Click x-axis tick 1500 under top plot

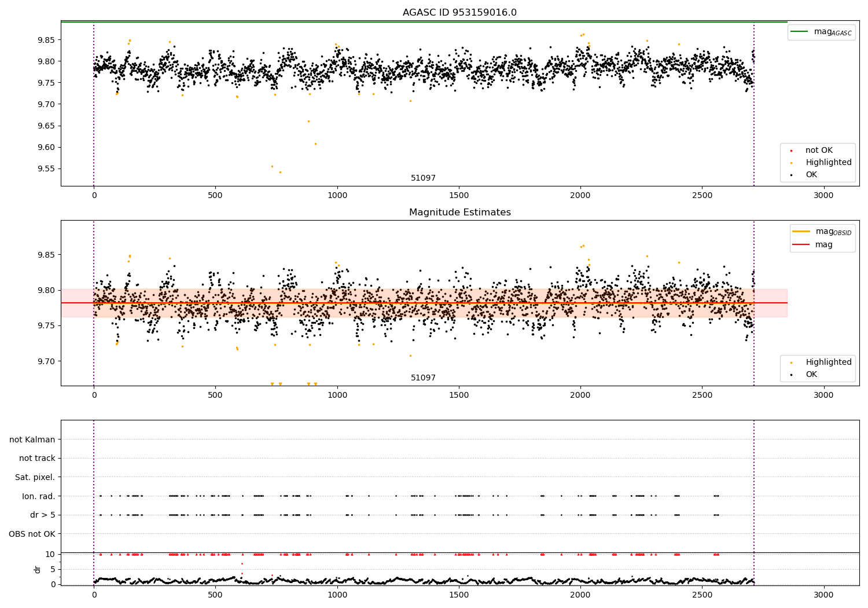coord(459,195)
